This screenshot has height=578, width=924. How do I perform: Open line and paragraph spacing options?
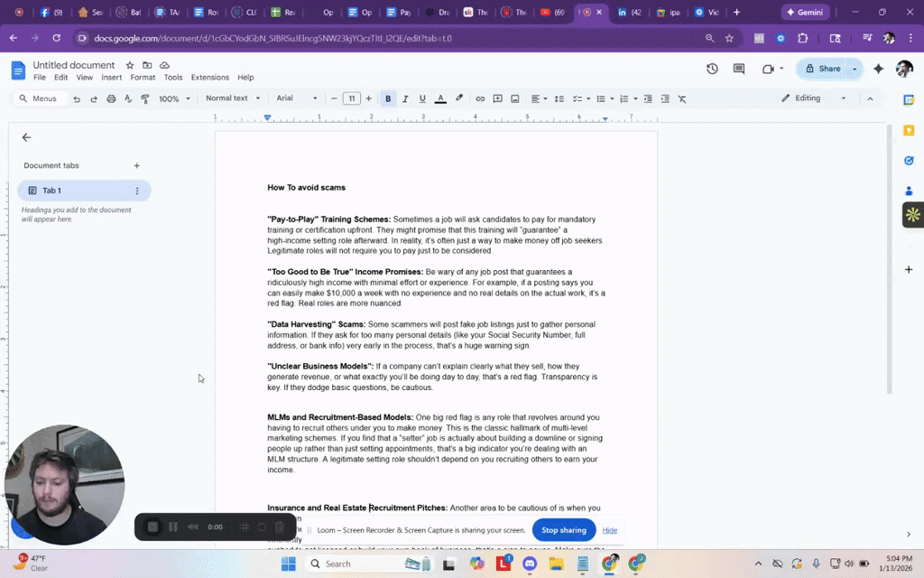point(559,99)
